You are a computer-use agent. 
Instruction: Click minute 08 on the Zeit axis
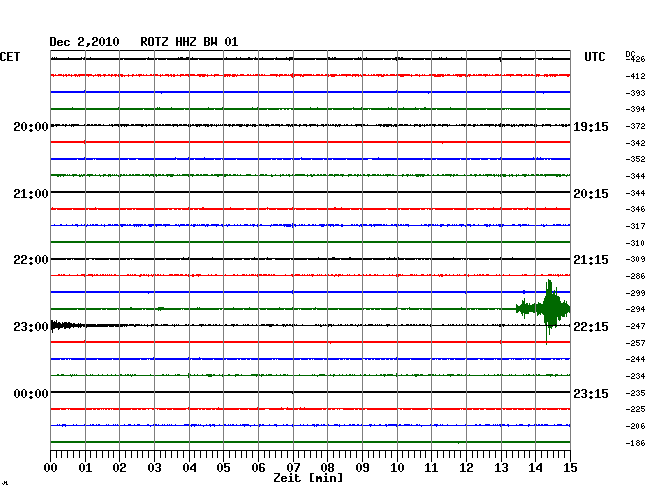coord(327,468)
